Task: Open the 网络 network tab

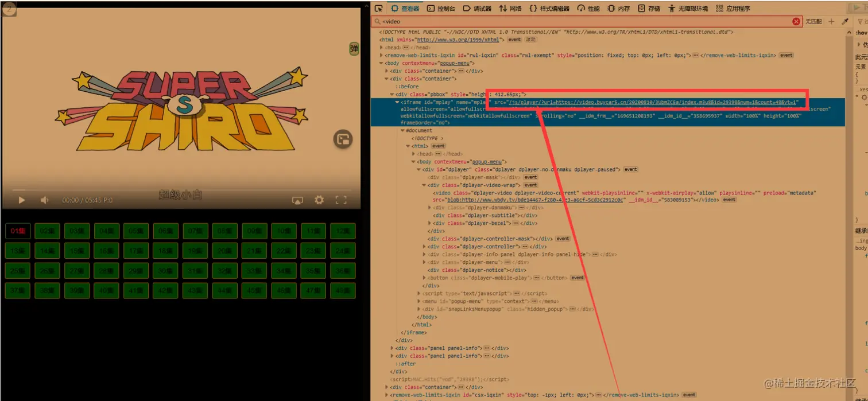Action: 510,8
